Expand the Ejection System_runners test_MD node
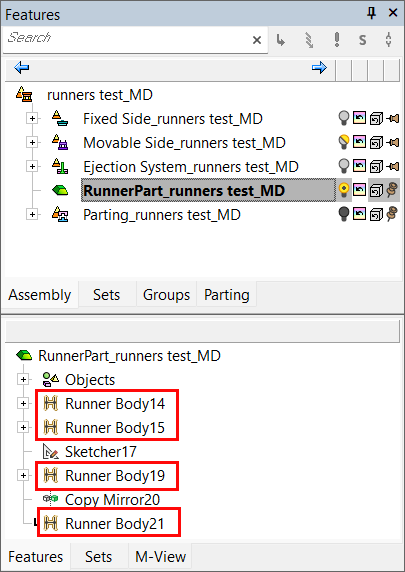This screenshot has width=405, height=572. point(32,166)
